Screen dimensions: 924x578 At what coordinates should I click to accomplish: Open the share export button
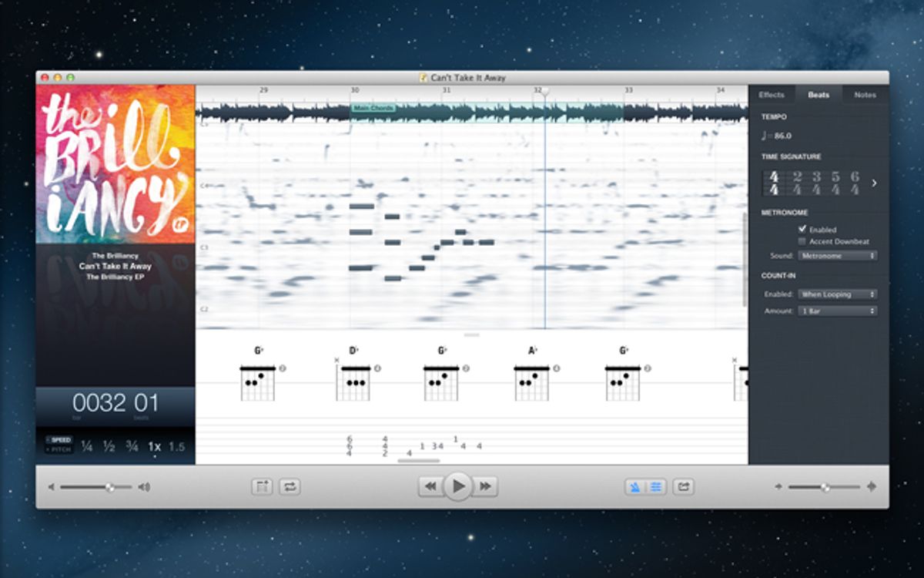[683, 486]
